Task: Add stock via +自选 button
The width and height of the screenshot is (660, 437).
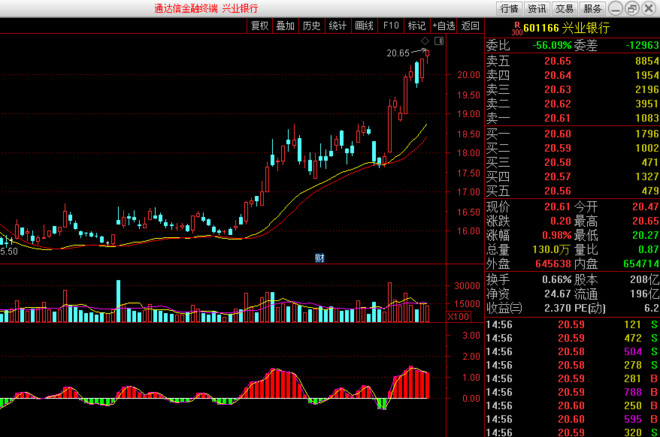Action: click(x=444, y=26)
